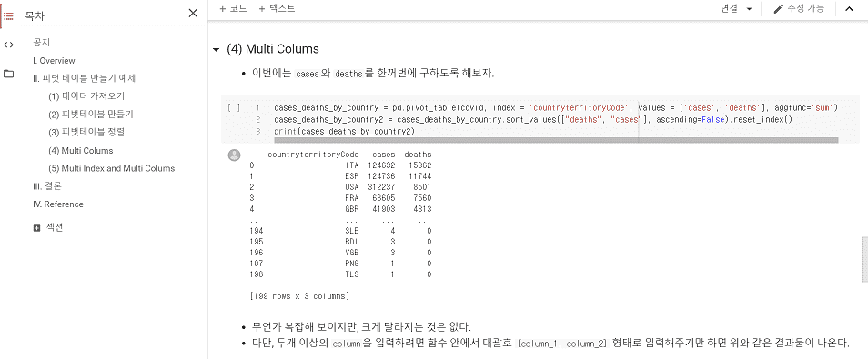Screen dimensions: 868x359
Task: Add a new text cell with + 텍스트
Action: (x=277, y=8)
